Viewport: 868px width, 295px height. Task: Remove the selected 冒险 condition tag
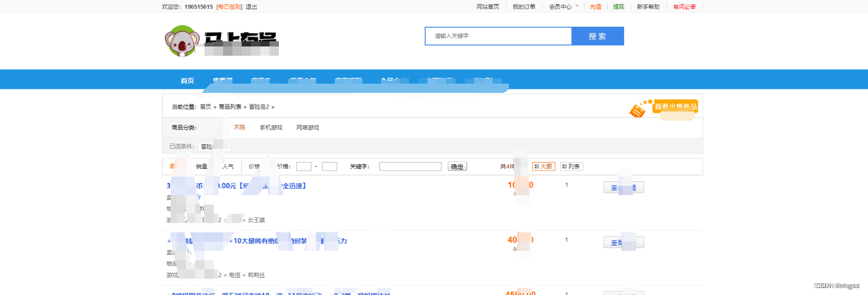pyautogui.click(x=214, y=147)
